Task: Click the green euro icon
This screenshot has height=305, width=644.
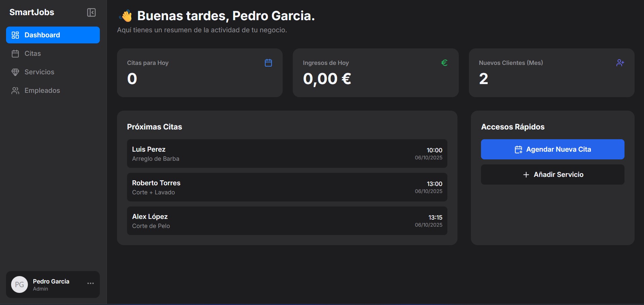Action: coord(444,63)
